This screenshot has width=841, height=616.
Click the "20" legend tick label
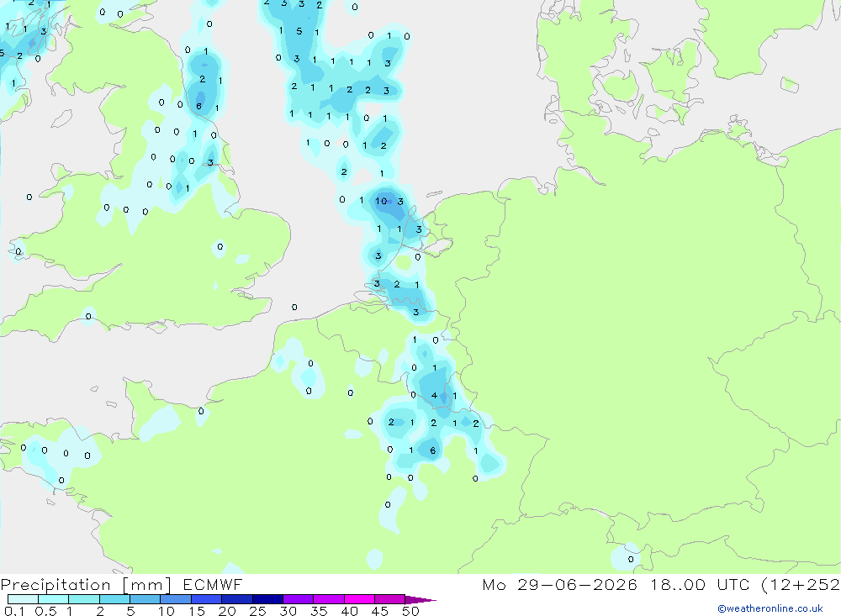point(227,611)
